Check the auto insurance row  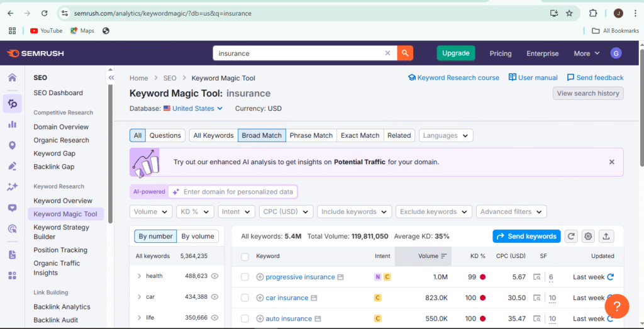[x=245, y=319]
